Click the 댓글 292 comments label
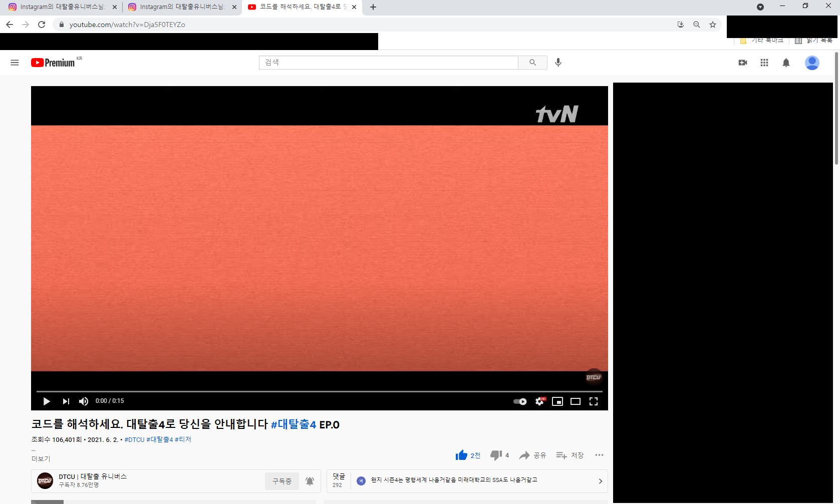This screenshot has height=504, width=840. pos(339,480)
